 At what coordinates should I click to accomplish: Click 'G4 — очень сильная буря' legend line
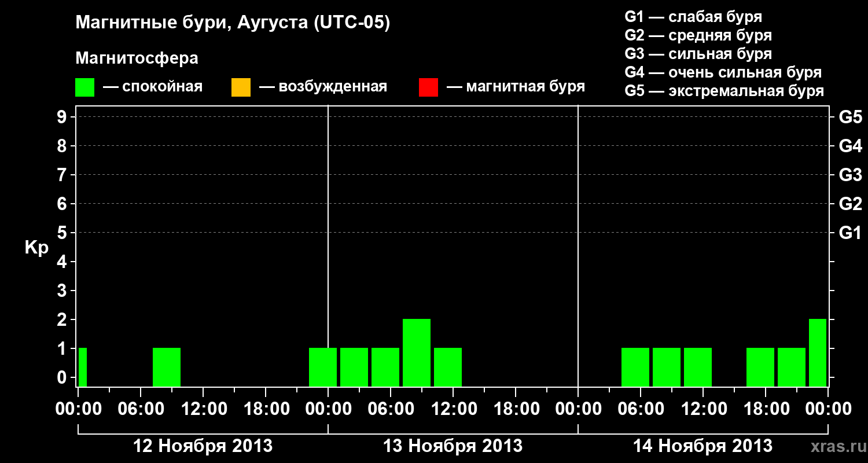(723, 72)
